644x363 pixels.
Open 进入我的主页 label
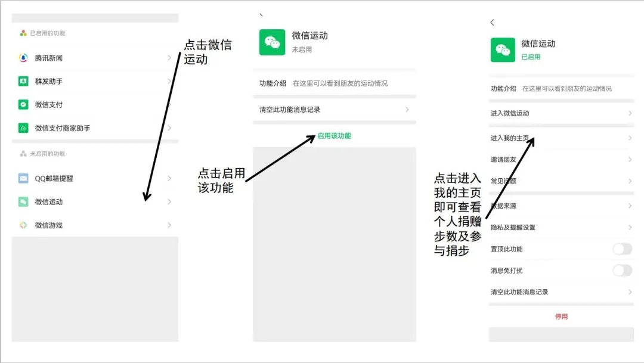510,138
